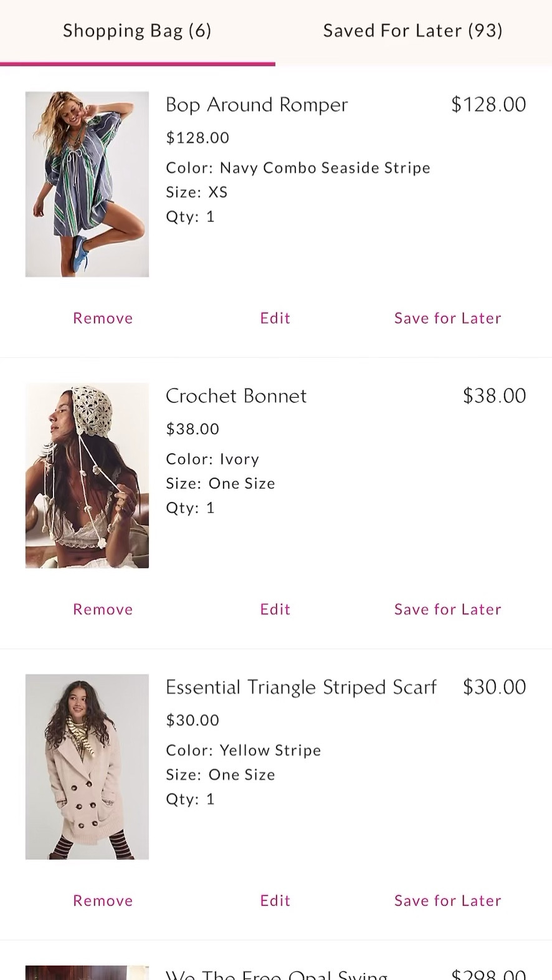View the Crochet Bonnet product photo
Screen dimensions: 552x980
coord(87,475)
